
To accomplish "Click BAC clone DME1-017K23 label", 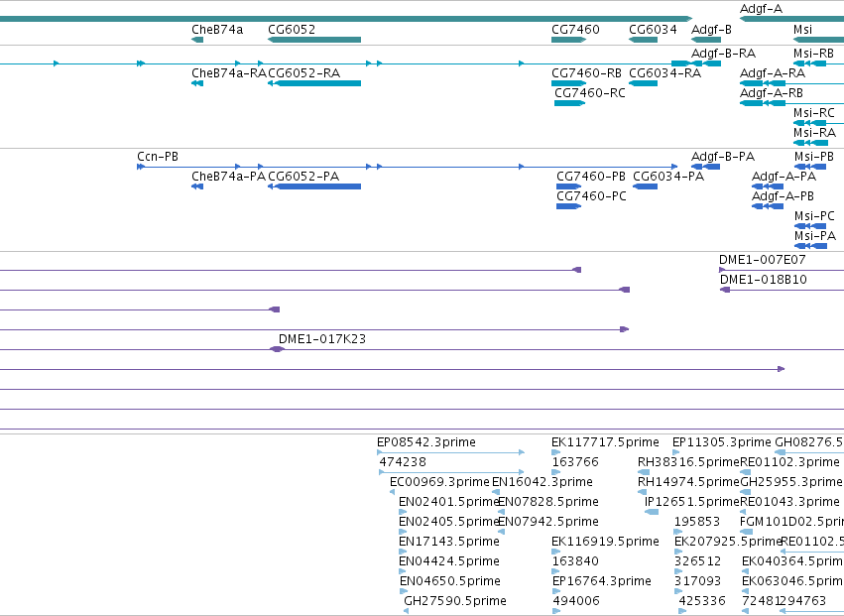I will tap(322, 339).
